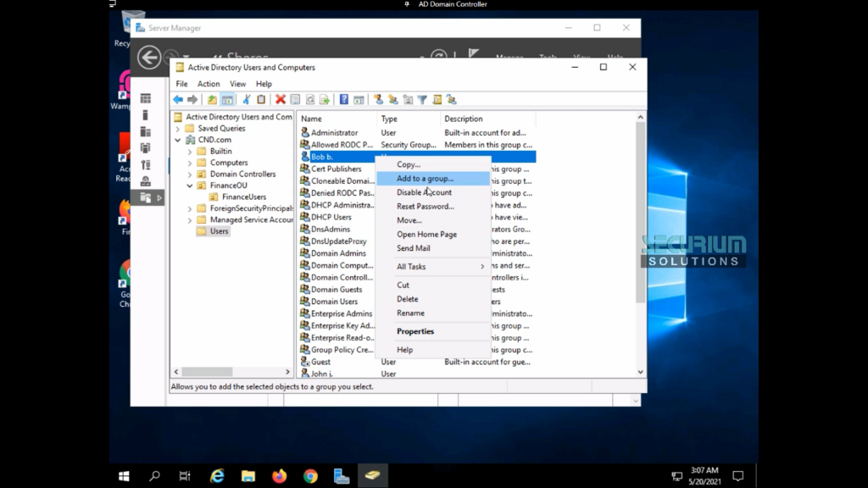The height and width of the screenshot is (488, 868).
Task: Choose Add to a group... in context menu
Action: [x=433, y=178]
